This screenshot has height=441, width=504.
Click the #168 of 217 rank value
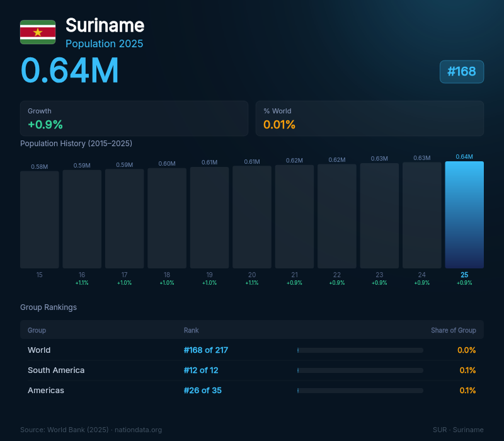[x=206, y=350]
